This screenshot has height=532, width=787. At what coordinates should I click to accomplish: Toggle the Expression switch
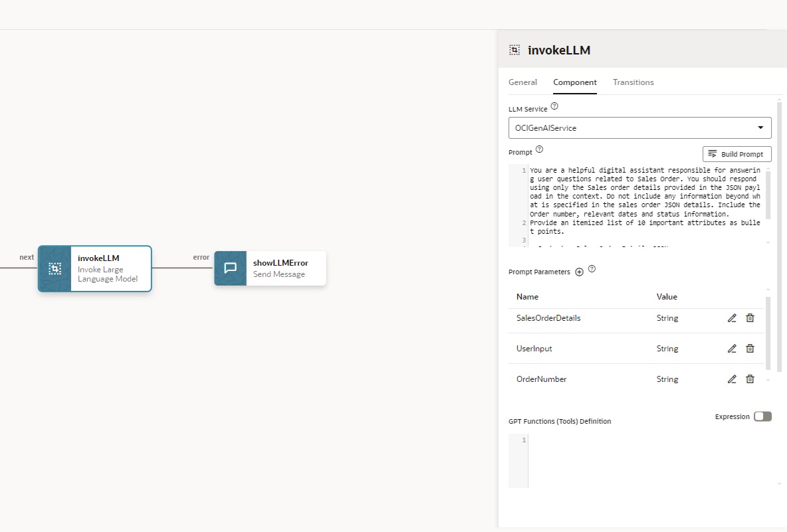[762, 416]
